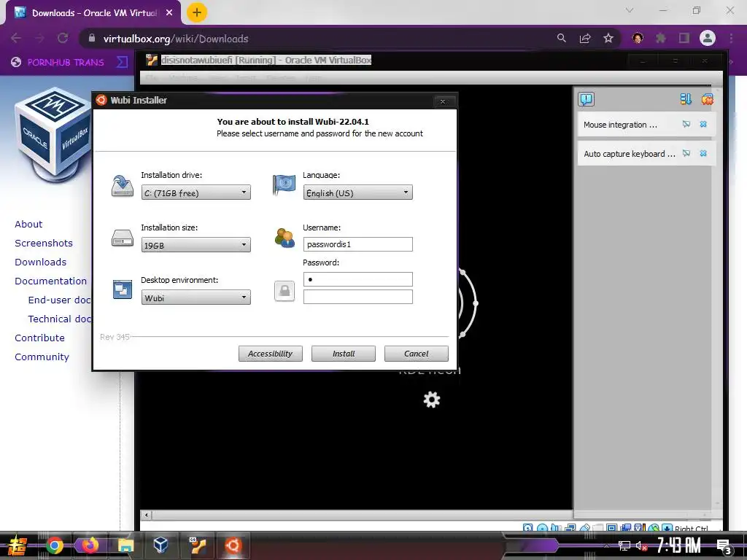
Task: Dismiss the Auto capture keyboard notification
Action: (703, 153)
